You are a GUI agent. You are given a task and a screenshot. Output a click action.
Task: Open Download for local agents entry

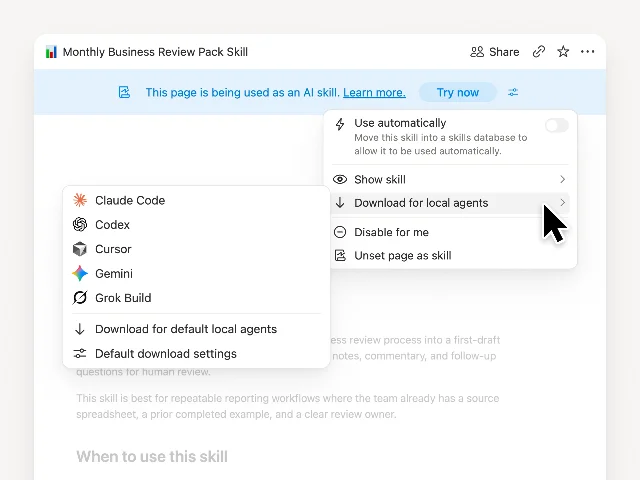pos(451,203)
